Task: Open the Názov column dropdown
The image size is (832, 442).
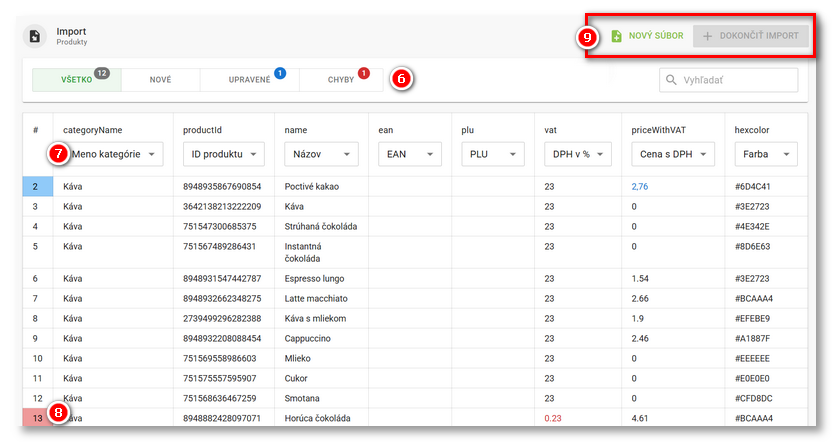Action: click(x=321, y=154)
